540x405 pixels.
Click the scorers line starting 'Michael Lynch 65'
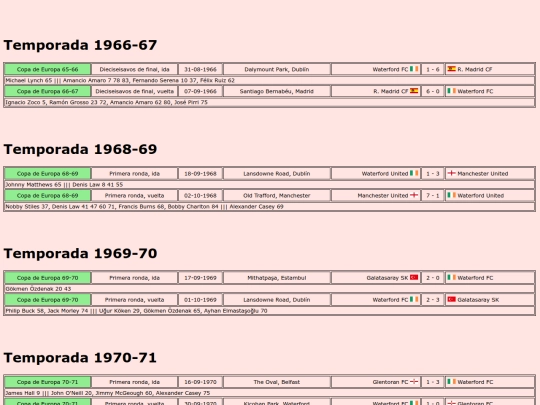click(x=270, y=80)
